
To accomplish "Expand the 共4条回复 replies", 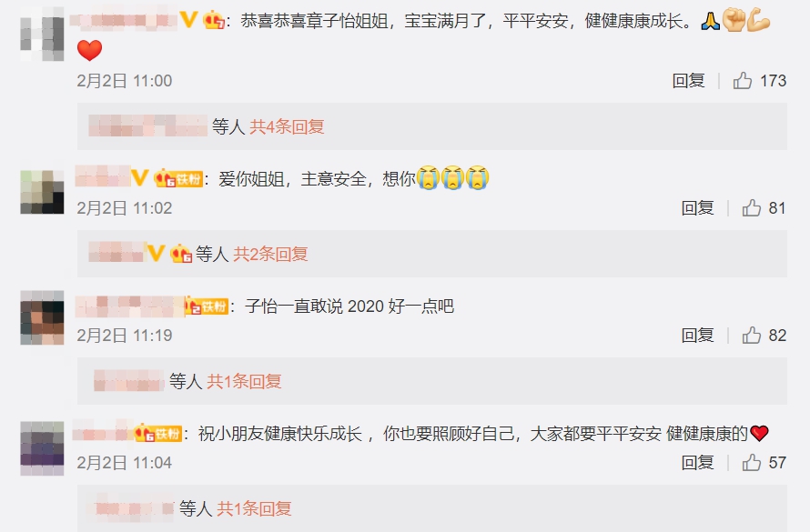I will (287, 126).
